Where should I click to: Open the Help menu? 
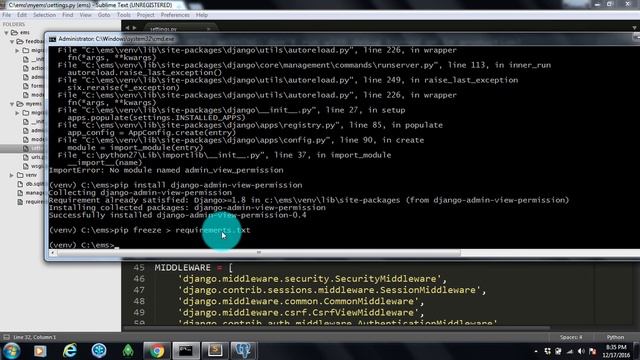click(x=202, y=15)
